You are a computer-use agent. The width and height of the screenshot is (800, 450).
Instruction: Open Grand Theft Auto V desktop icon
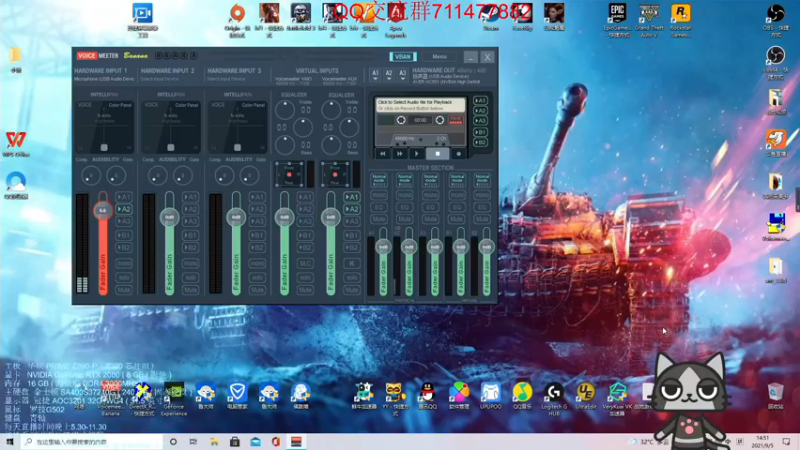coord(649,20)
